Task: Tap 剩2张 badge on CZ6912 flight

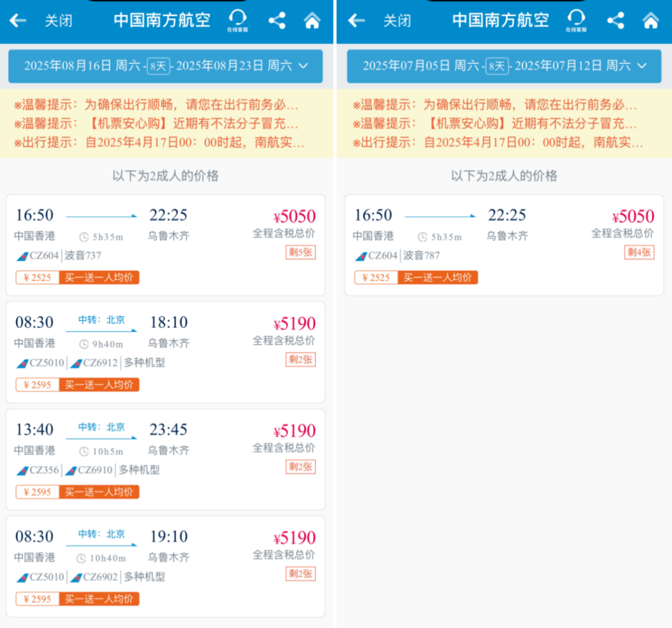Action: tap(301, 360)
